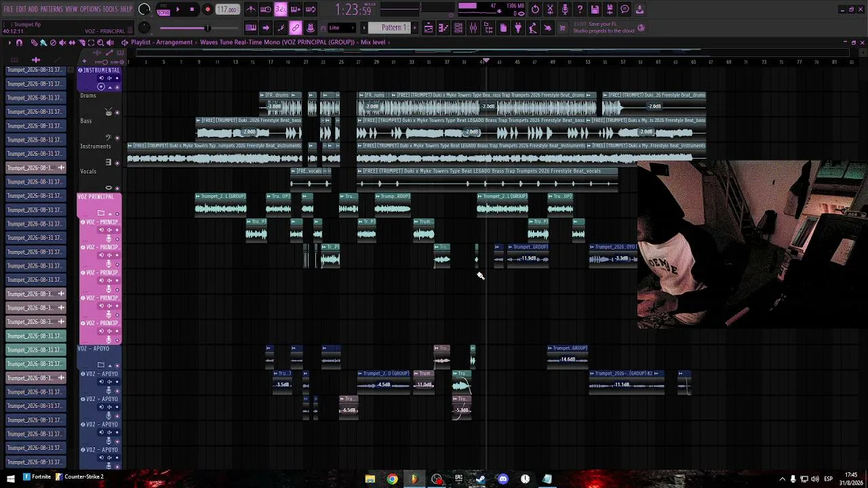868x488 pixels.
Task: Open the VIEW menu
Action: pos(71,9)
